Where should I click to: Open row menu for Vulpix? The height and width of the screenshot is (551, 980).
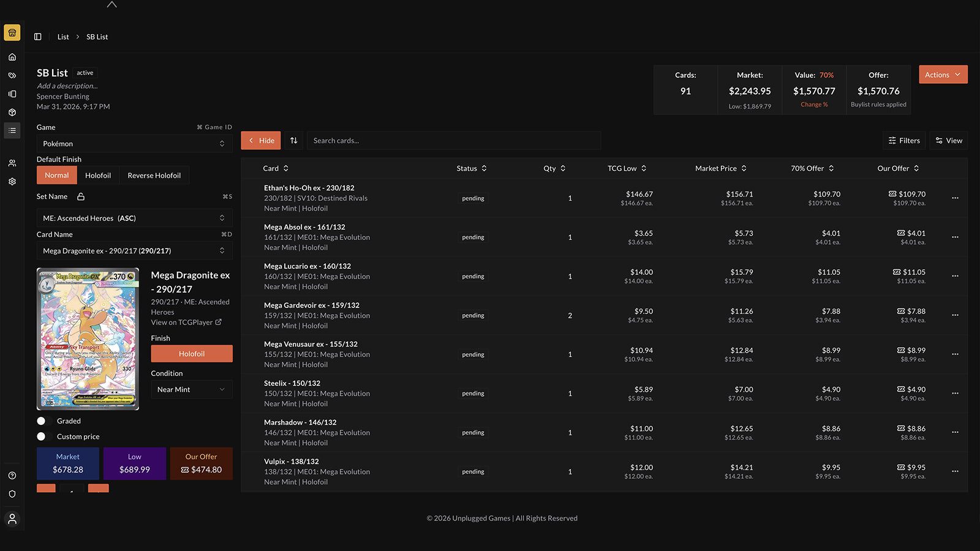point(955,471)
